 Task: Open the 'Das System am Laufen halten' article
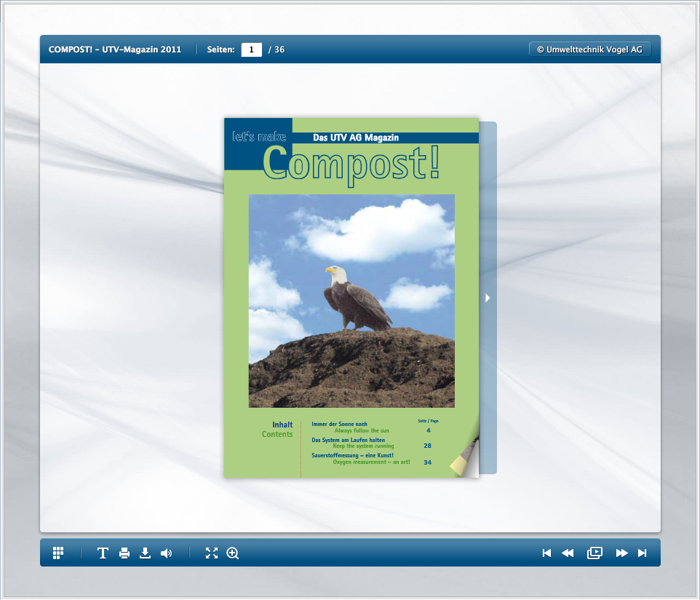click(x=348, y=441)
